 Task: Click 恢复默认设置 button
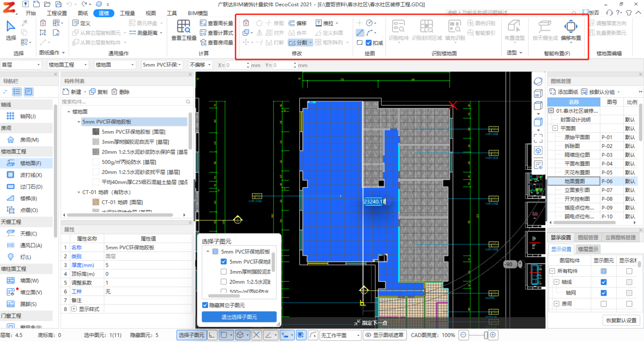coord(621,320)
